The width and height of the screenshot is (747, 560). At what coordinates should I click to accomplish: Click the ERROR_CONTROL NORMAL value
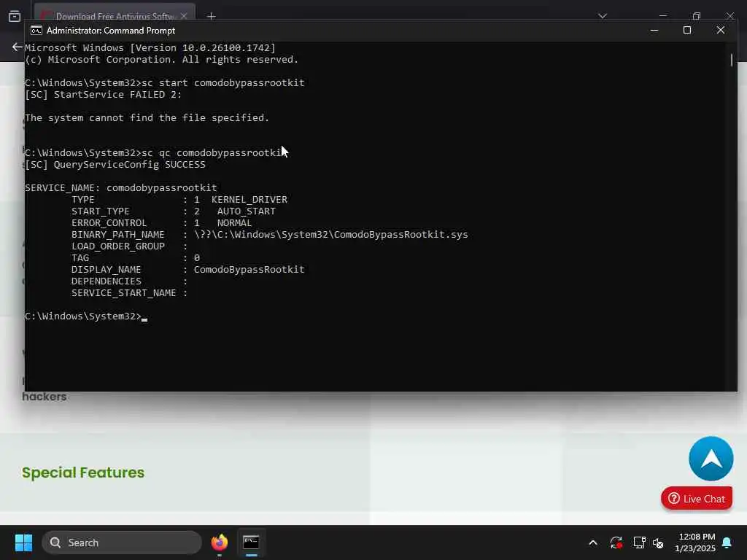click(x=234, y=223)
